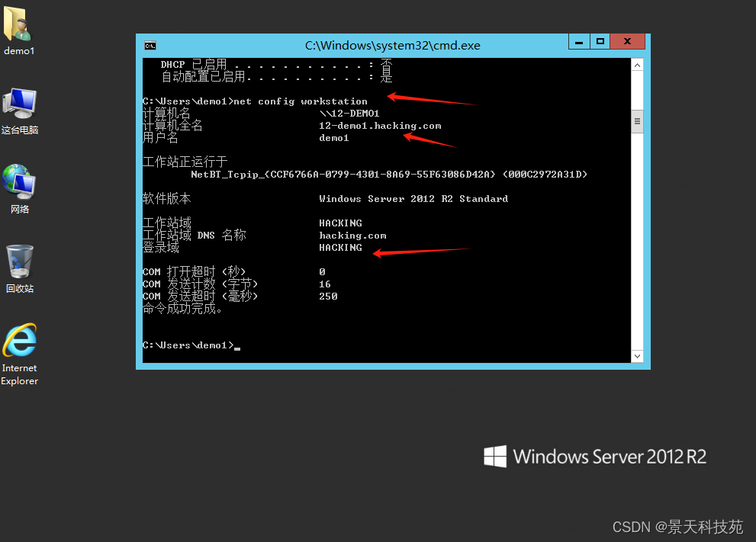Select the 网络 desktop icon
Viewport: 756px width, 542px height.
[19, 189]
